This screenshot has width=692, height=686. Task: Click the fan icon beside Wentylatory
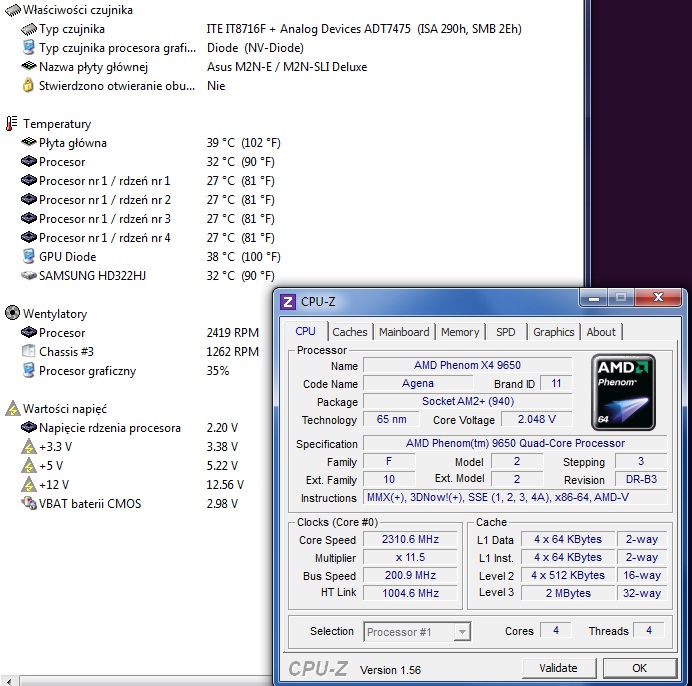click(12, 314)
